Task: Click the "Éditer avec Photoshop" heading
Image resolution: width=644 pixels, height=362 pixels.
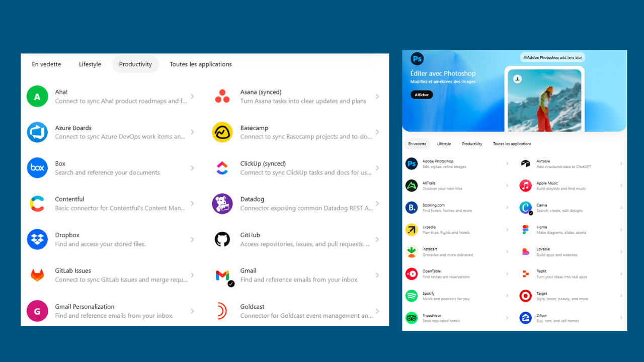Action: click(x=443, y=73)
